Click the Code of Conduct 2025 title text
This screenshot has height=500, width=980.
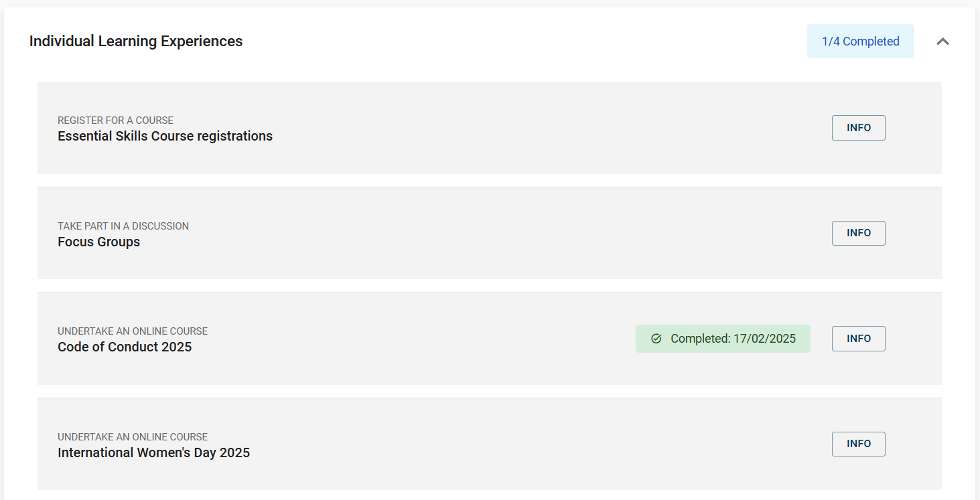(125, 347)
